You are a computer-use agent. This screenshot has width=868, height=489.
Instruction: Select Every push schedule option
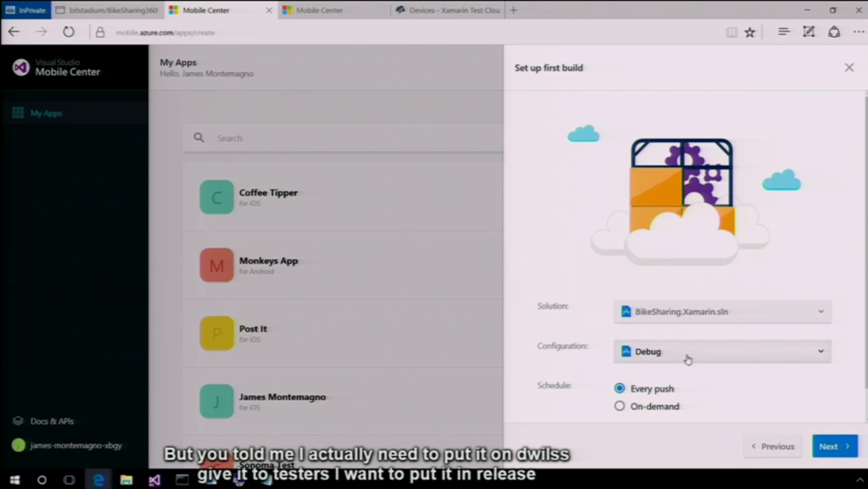620,388
